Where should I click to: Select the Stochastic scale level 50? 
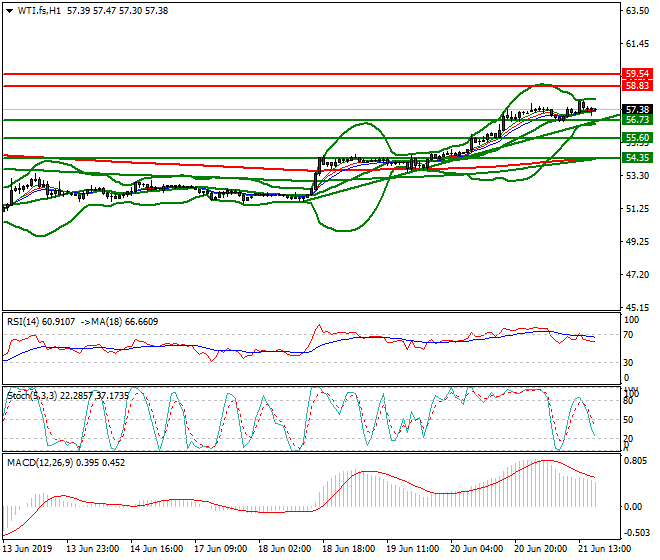[x=628, y=420]
